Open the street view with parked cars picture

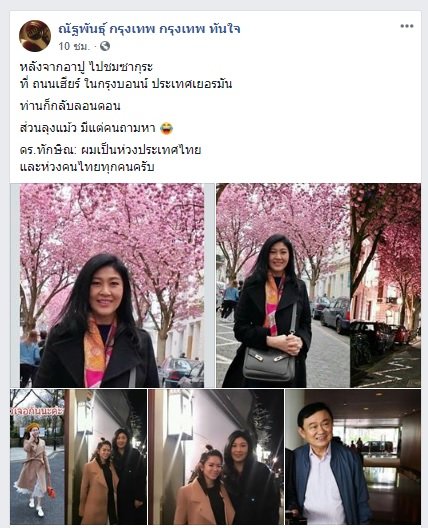point(386,285)
